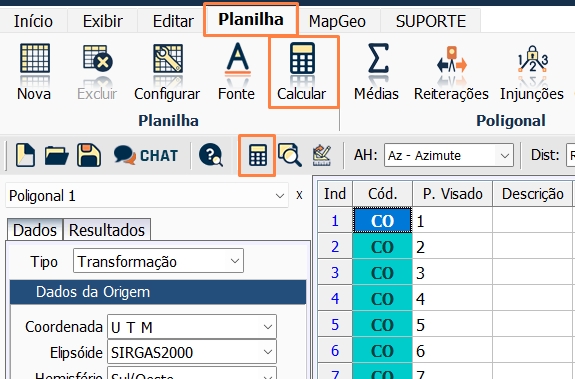Screen dimensions: 575x379
Task: Click the small calculator toolbar icon
Action: (x=257, y=155)
